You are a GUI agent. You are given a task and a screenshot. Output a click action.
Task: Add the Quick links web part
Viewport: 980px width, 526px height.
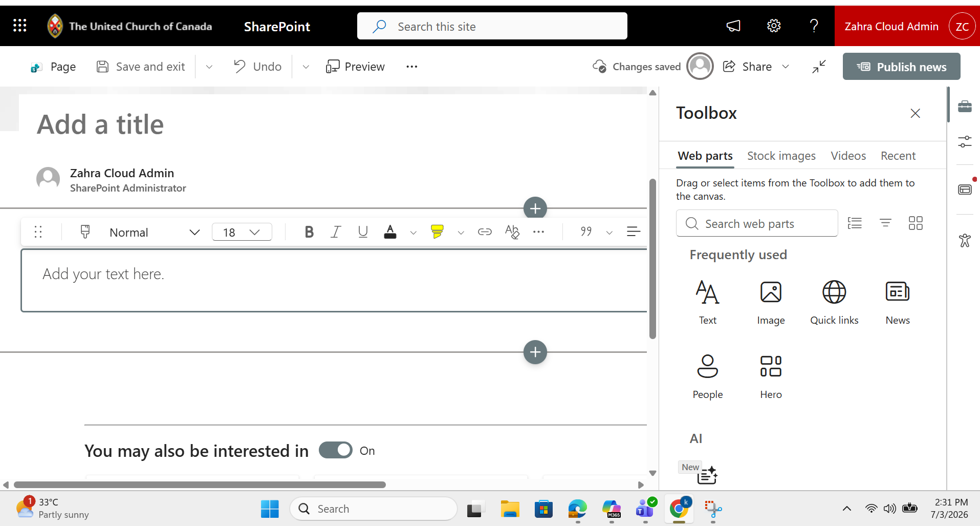click(x=834, y=302)
